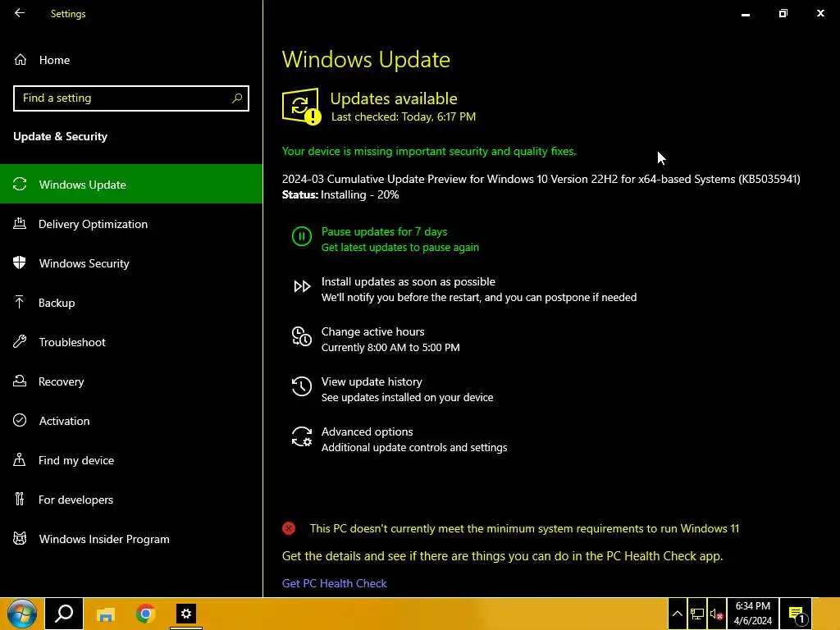The height and width of the screenshot is (630, 840).
Task: Open Find my device settings
Action: click(131, 460)
